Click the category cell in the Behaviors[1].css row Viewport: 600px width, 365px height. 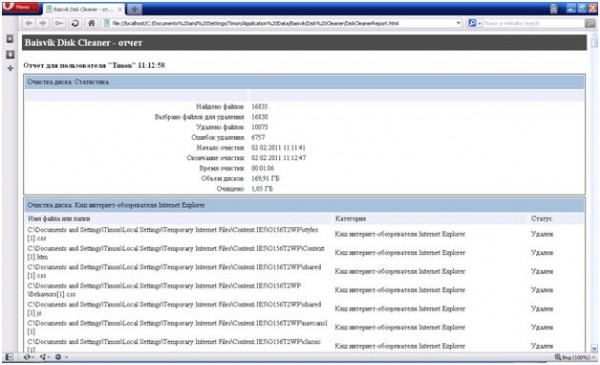pos(400,290)
